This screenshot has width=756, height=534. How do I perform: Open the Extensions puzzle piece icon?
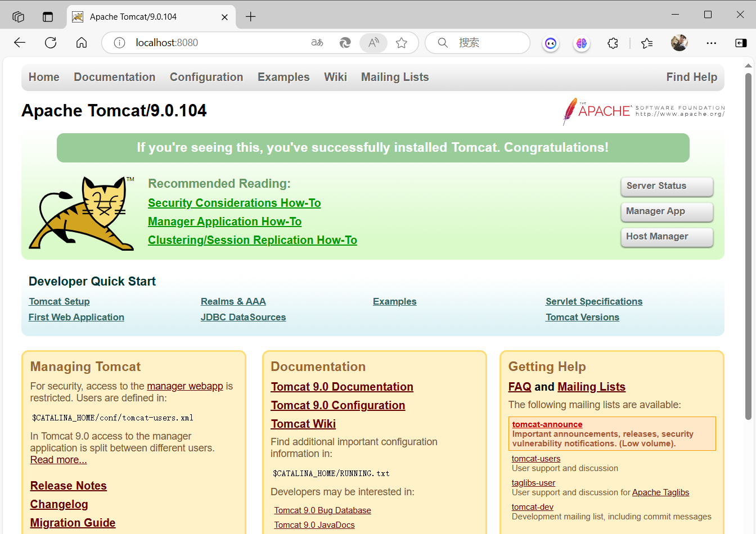(613, 43)
